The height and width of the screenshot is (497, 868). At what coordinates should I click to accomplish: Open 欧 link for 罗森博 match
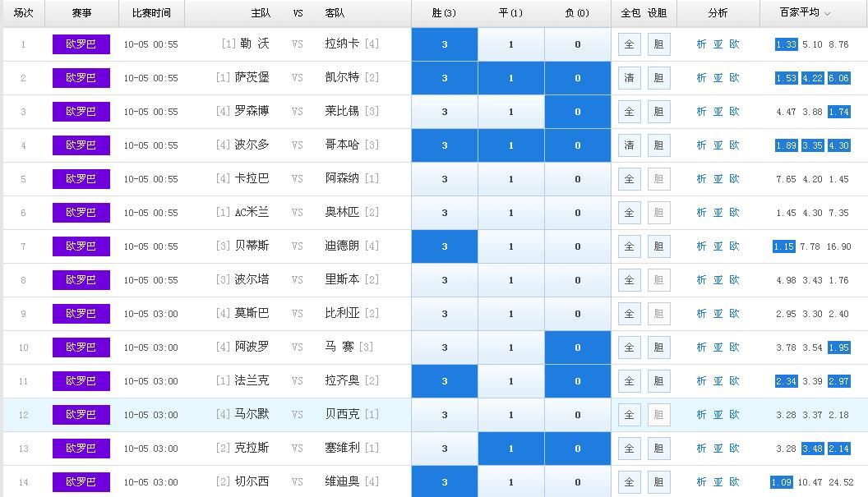coord(735,112)
